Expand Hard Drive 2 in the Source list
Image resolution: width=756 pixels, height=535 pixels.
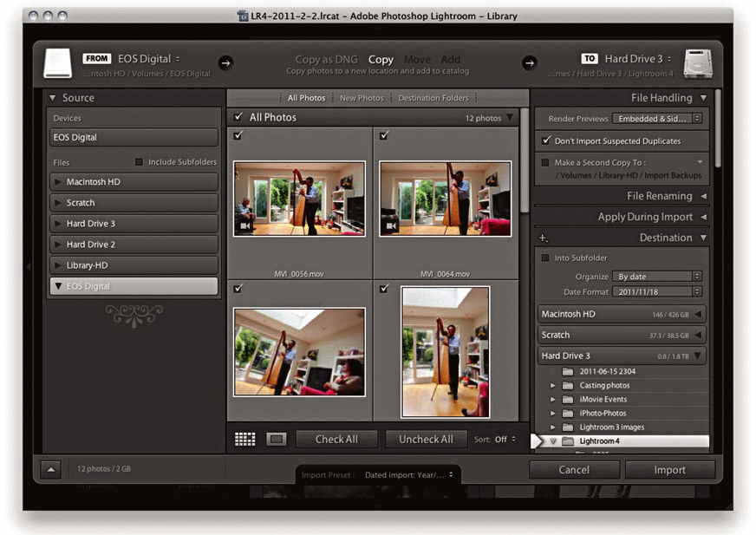[x=58, y=245]
